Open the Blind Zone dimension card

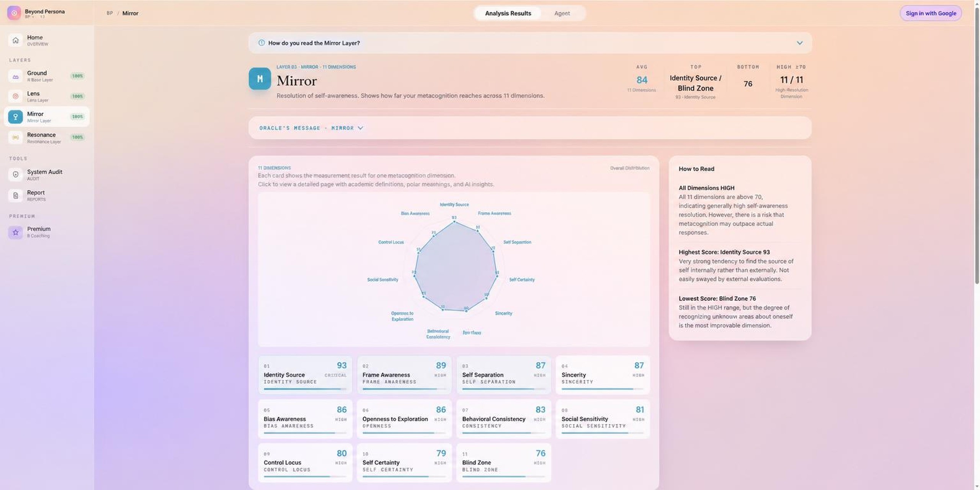tap(503, 462)
